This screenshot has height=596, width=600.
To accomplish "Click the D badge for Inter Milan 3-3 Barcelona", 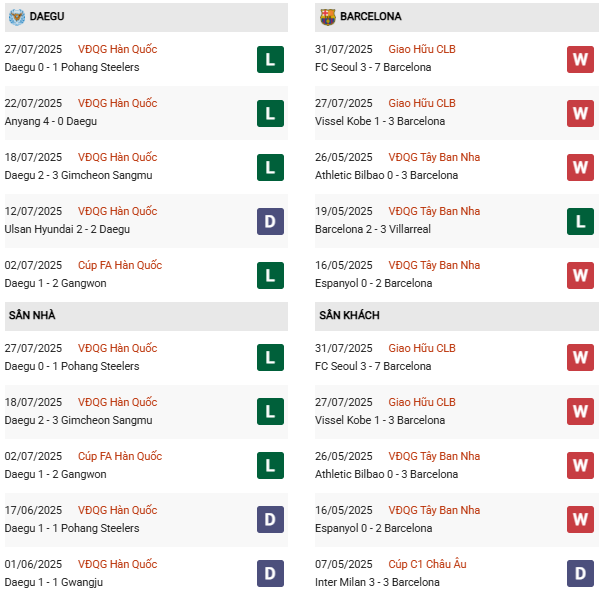I will coord(580,573).
